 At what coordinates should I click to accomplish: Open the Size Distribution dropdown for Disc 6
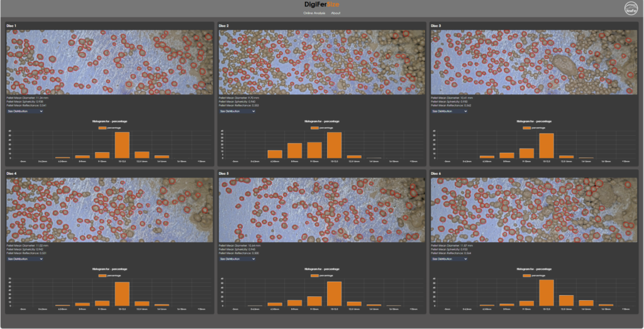[x=449, y=259]
